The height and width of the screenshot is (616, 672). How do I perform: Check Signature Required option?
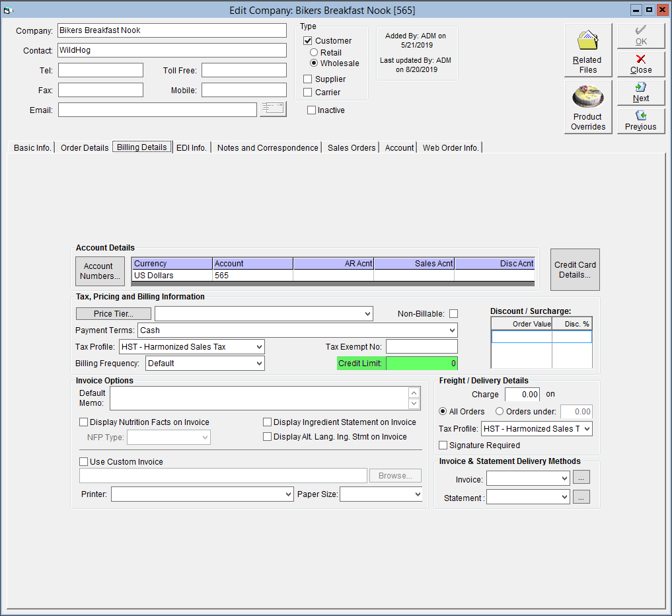point(443,445)
